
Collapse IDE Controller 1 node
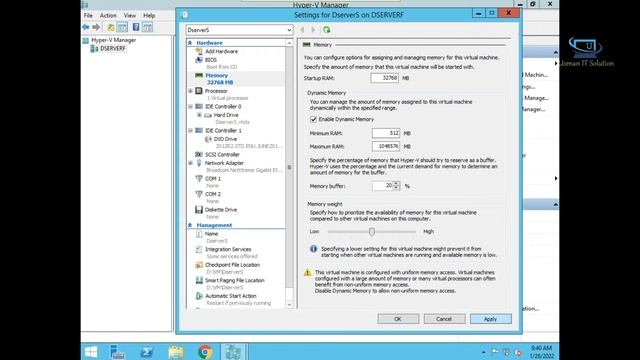[x=191, y=131]
